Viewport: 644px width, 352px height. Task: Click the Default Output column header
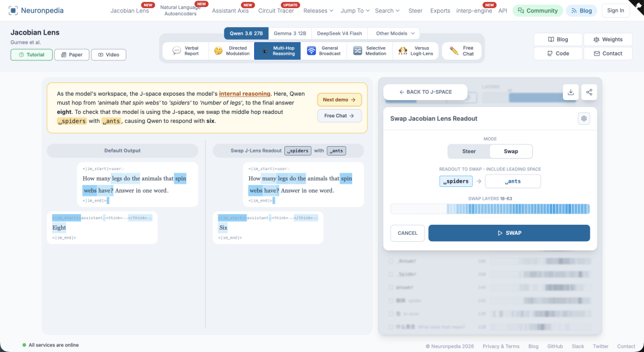[123, 150]
